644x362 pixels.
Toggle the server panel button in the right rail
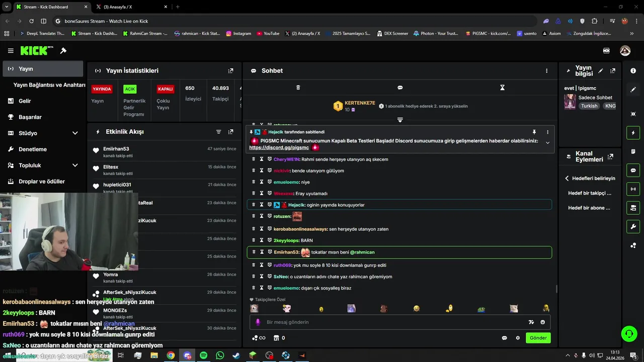point(633,208)
